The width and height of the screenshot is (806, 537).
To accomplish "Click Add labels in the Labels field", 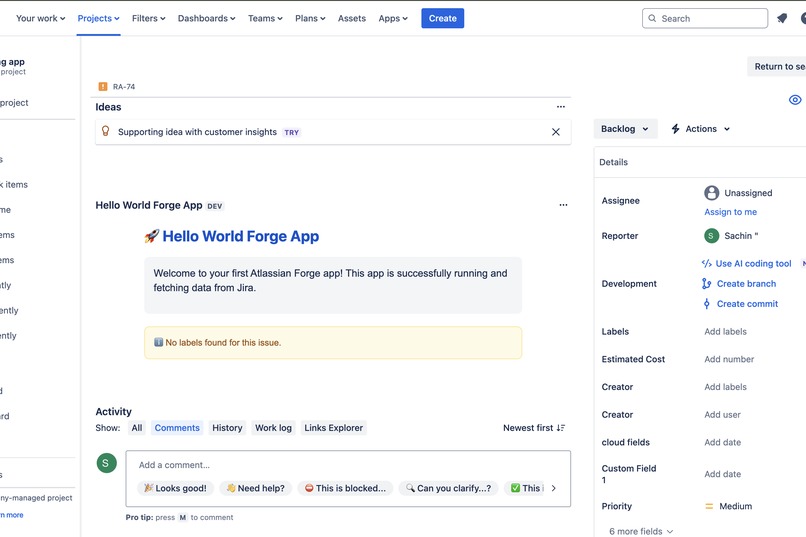I will 725,331.
